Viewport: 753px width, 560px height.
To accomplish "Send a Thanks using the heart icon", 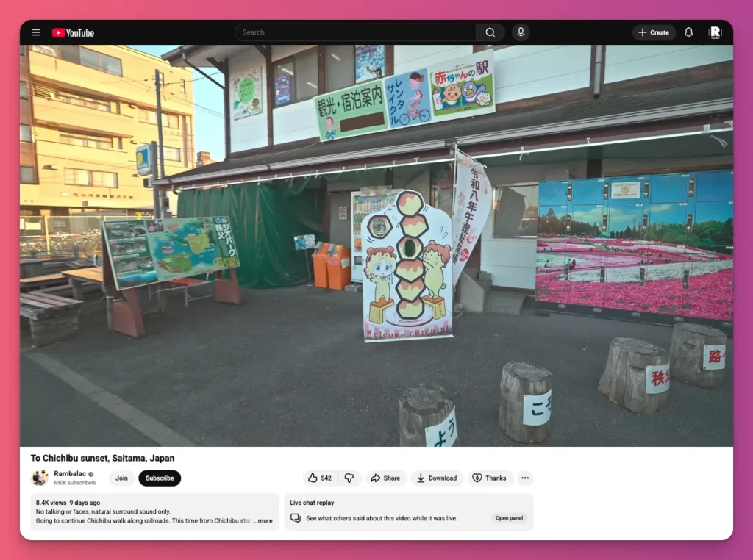I will tap(490, 478).
